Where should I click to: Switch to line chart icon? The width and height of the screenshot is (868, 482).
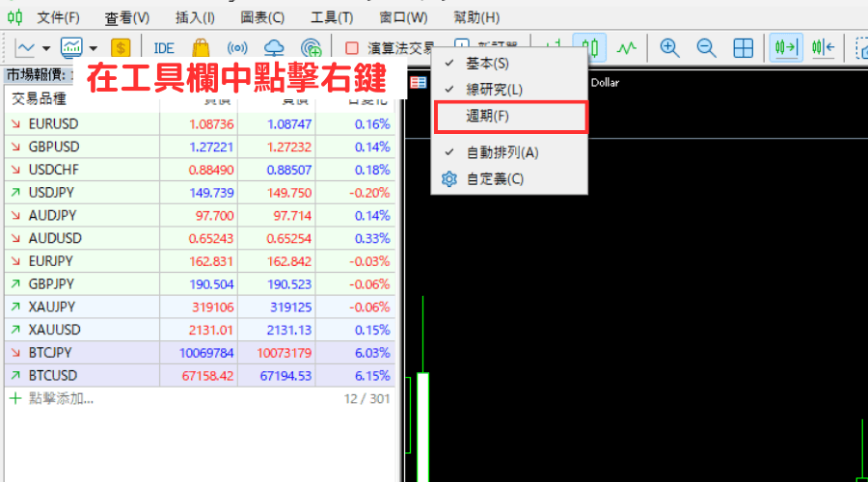[x=627, y=47]
